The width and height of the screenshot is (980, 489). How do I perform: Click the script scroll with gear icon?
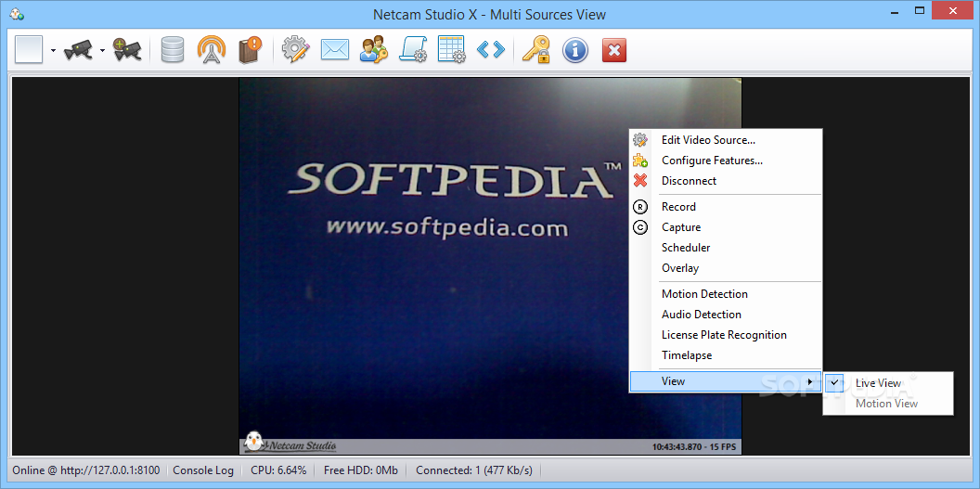tap(412, 49)
